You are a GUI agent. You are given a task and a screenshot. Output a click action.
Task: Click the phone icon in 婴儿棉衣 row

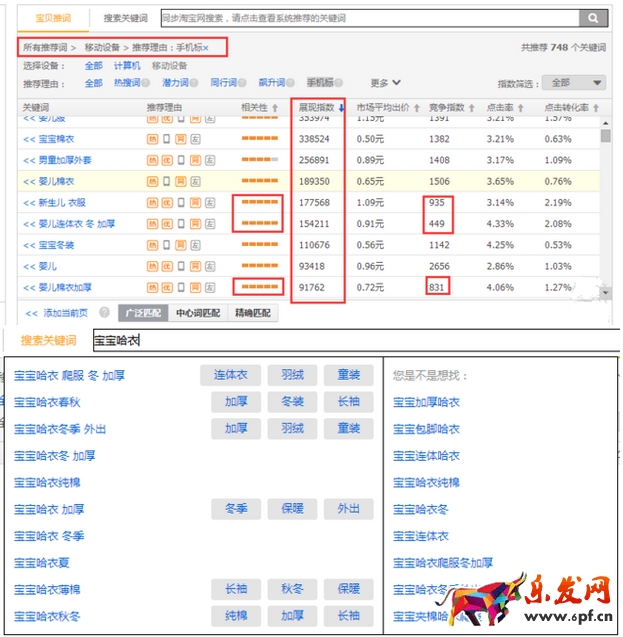point(167,181)
